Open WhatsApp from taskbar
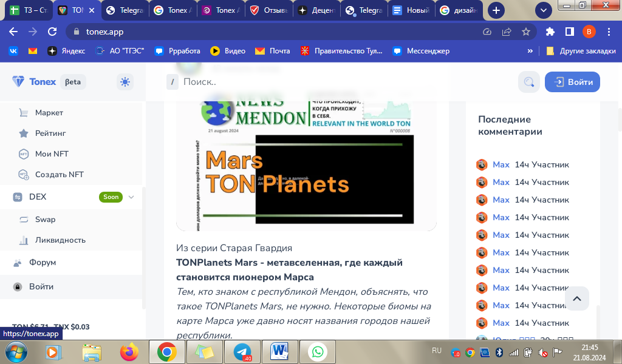The image size is (622, 364). pos(317,352)
